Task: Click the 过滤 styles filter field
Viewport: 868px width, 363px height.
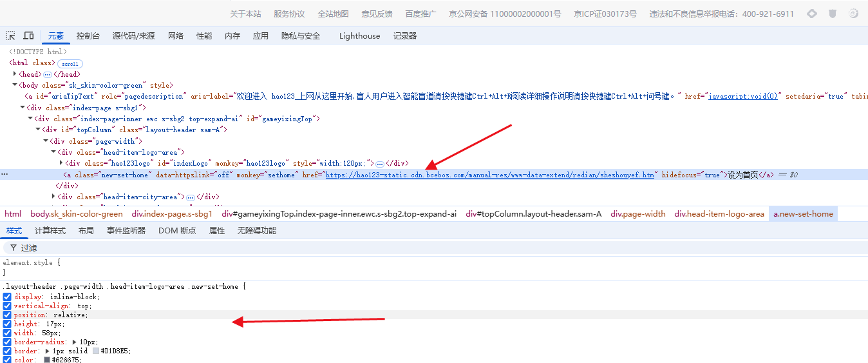Action: pos(434,248)
